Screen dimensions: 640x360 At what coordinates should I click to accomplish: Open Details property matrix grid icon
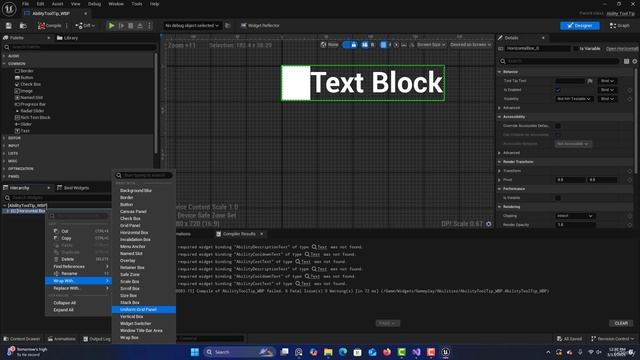click(627, 61)
